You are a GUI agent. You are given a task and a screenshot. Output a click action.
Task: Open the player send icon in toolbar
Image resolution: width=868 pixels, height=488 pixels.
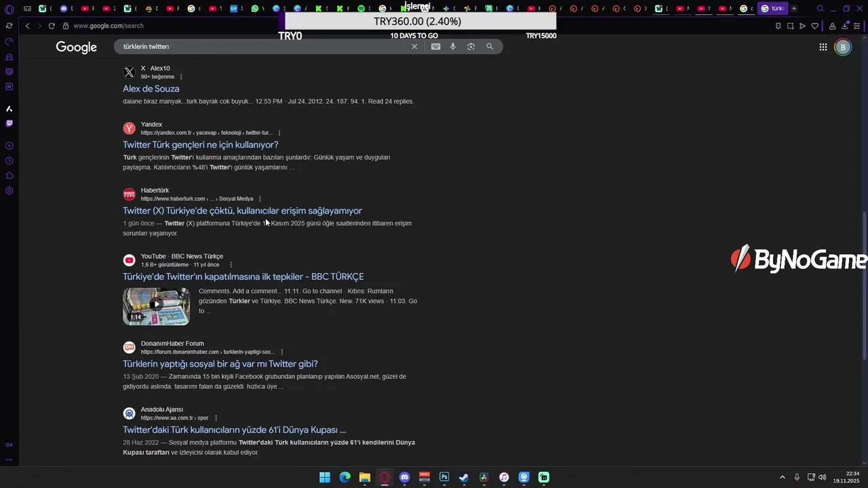click(802, 26)
